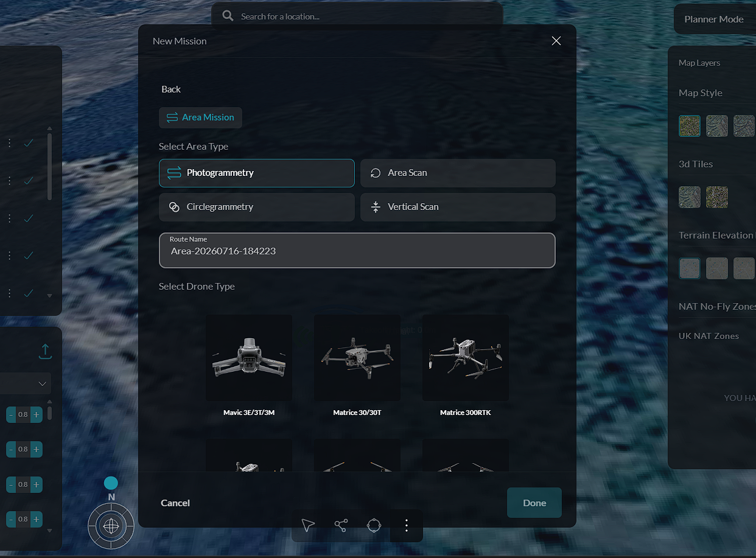Click the Terrain Elevation section label
Screen dimensions: 756x558
(x=716, y=235)
